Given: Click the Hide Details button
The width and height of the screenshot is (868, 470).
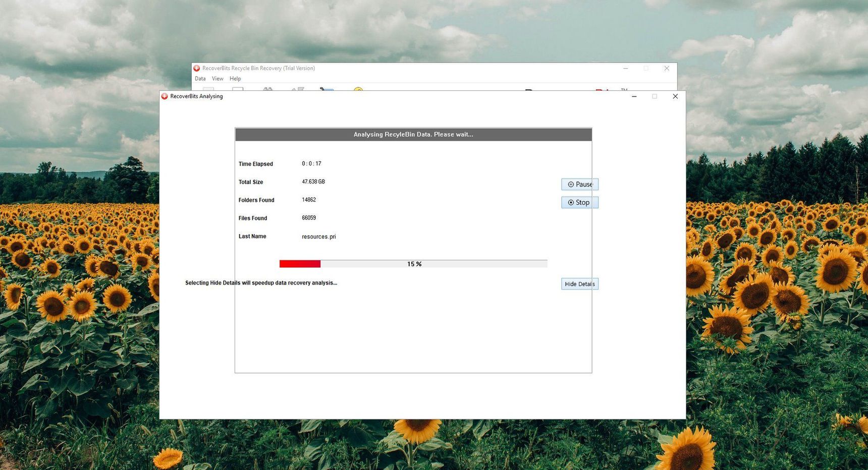Looking at the screenshot, I should pyautogui.click(x=580, y=284).
